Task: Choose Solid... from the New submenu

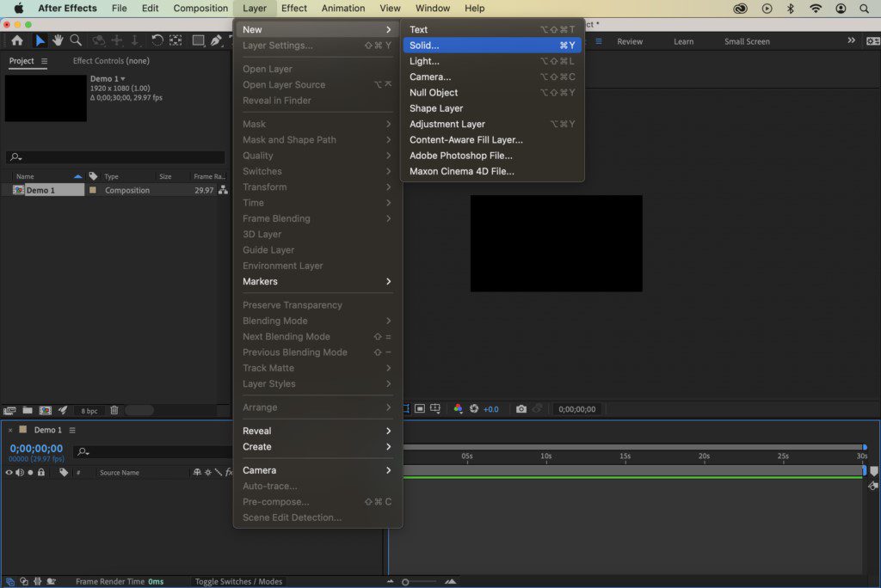Action: 491,45
